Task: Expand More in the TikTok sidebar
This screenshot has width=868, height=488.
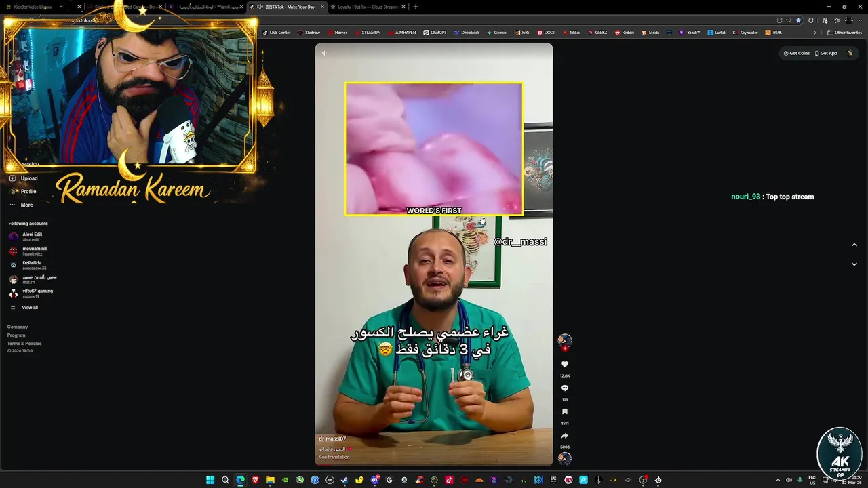Action: pos(21,205)
